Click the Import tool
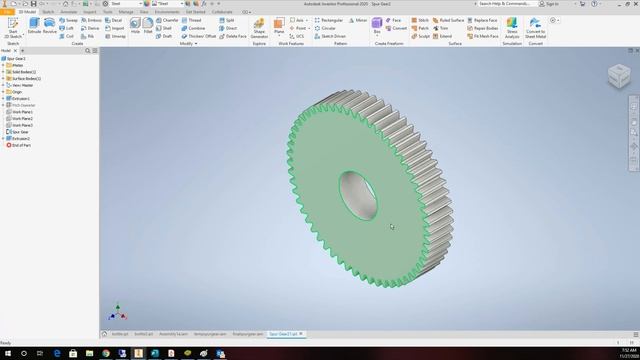 [114, 28]
